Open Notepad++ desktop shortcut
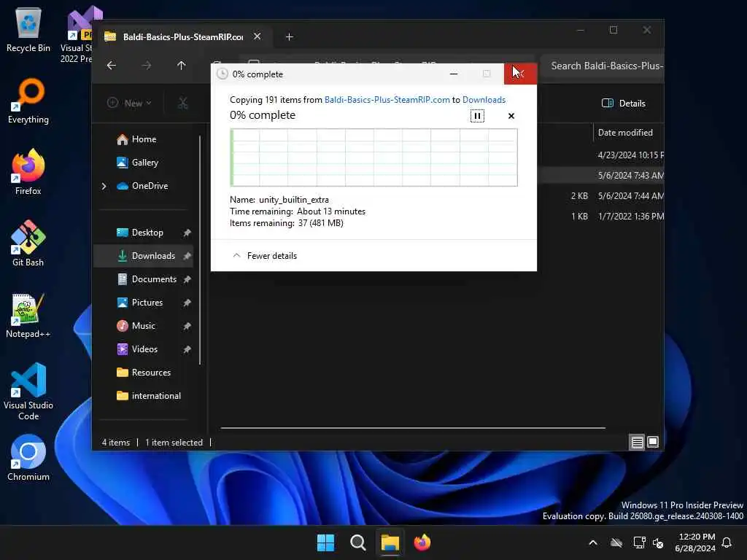 click(x=28, y=315)
